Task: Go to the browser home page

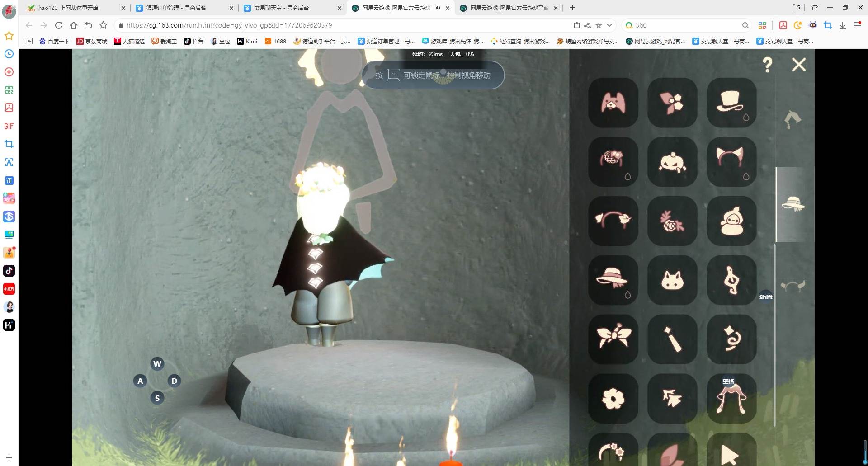Action: pos(74,25)
